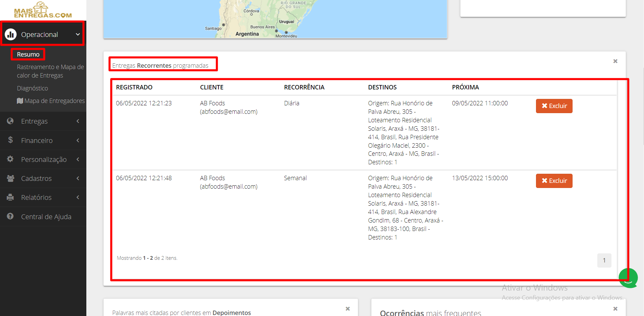This screenshot has height=316, width=644.
Task: Click the registered date 06/05/2022 12:21:23
Action: coord(144,103)
